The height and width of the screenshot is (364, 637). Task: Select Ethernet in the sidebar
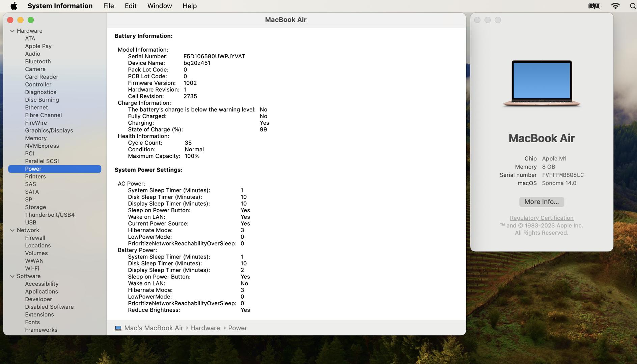click(36, 108)
